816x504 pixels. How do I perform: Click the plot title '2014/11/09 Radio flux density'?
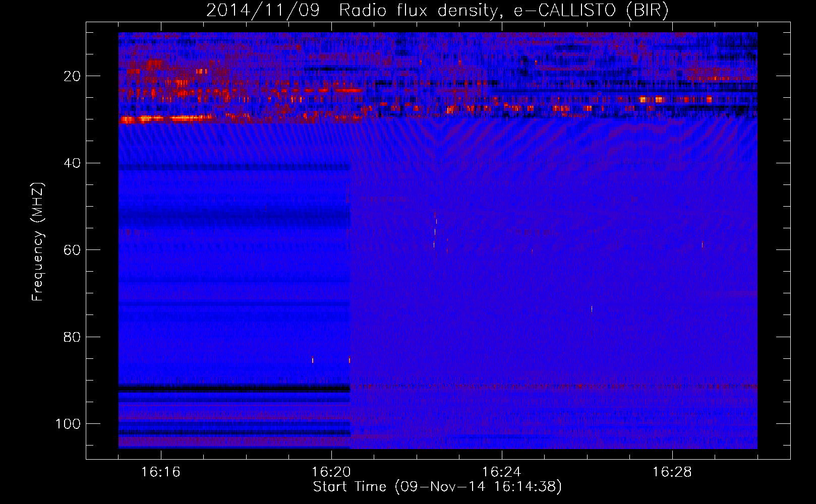pyautogui.click(x=437, y=10)
